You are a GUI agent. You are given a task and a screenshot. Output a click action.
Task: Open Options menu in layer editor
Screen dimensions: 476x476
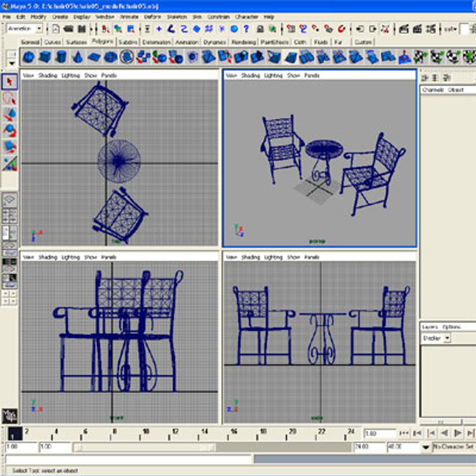click(451, 327)
